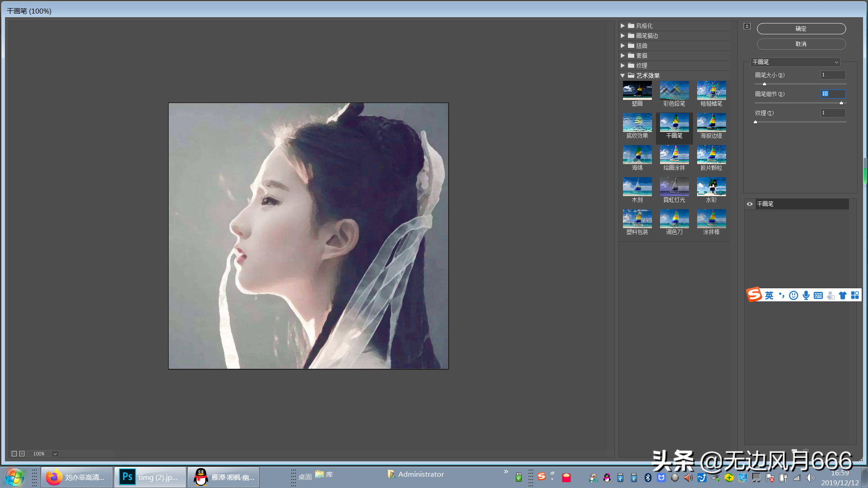This screenshot has width=868, height=488.
Task: Click the 取消 cancel button
Action: pos(801,44)
